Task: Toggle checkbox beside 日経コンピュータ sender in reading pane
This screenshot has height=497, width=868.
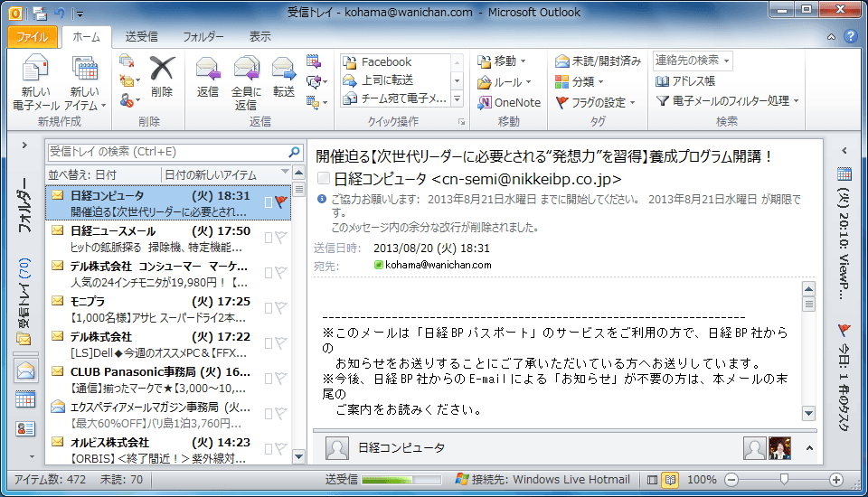Action: [324, 178]
